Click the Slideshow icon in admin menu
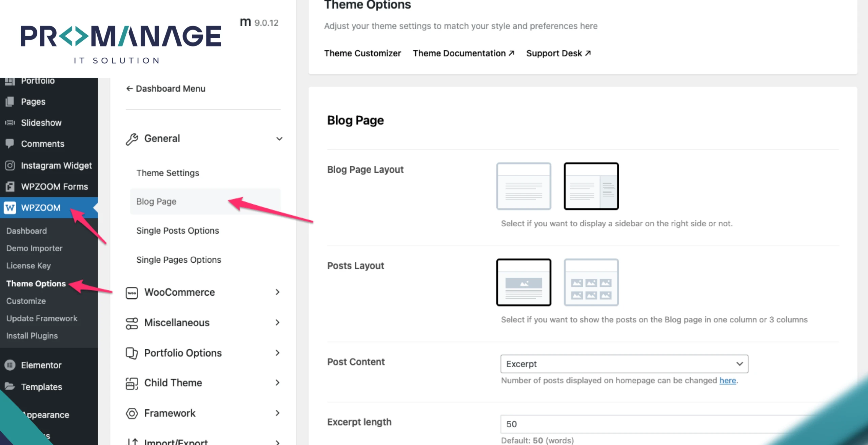Image resolution: width=868 pixels, height=445 pixels. 10,123
